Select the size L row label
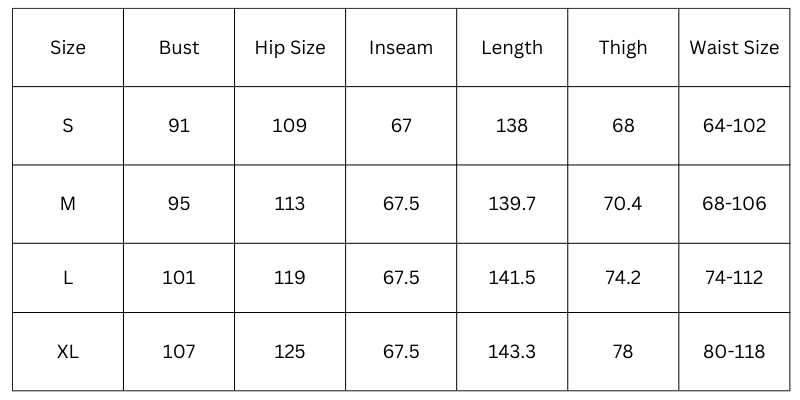The width and height of the screenshot is (800, 400). [x=67, y=278]
